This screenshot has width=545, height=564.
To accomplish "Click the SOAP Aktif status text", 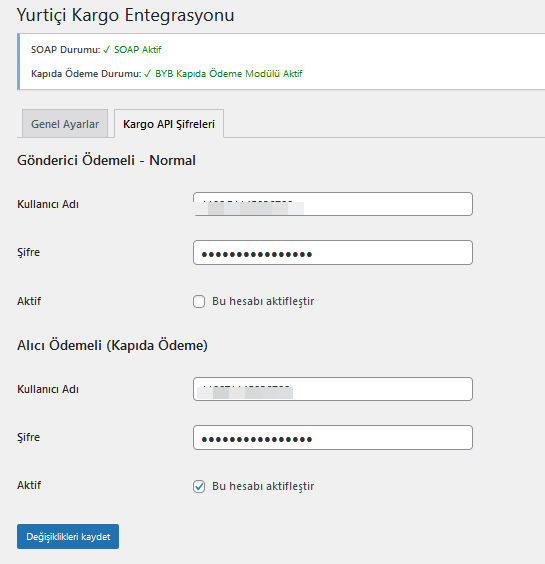I will point(138,50).
